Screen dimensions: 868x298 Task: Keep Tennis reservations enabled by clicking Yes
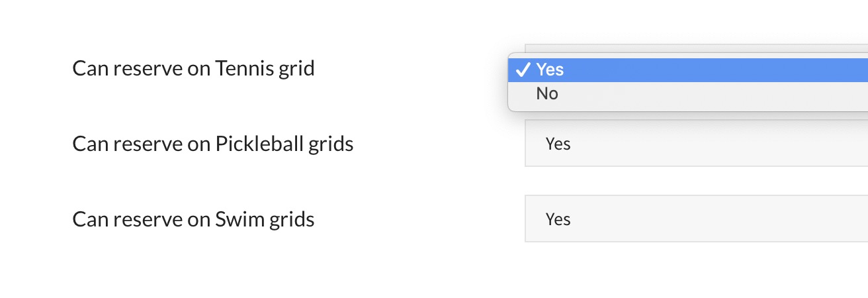click(x=550, y=70)
